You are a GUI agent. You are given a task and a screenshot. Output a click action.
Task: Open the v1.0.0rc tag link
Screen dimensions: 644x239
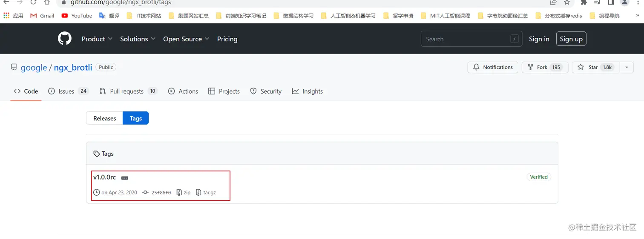[x=104, y=177]
